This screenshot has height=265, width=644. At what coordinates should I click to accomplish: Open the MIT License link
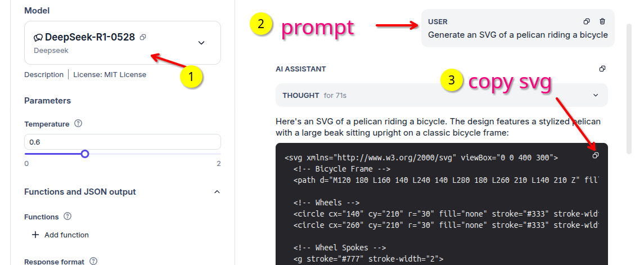[x=110, y=75]
